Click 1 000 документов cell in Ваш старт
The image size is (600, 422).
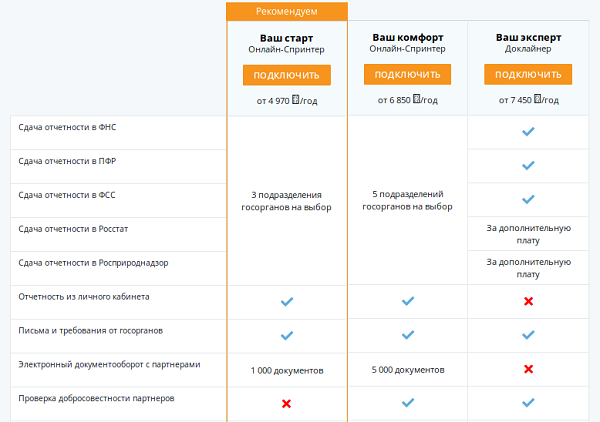click(x=286, y=370)
